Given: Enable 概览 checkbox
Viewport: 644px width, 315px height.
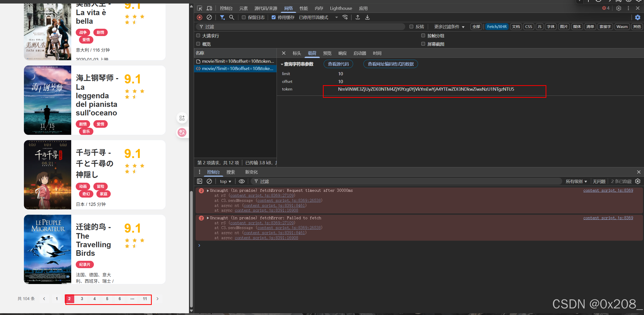Looking at the screenshot, I should click(198, 44).
